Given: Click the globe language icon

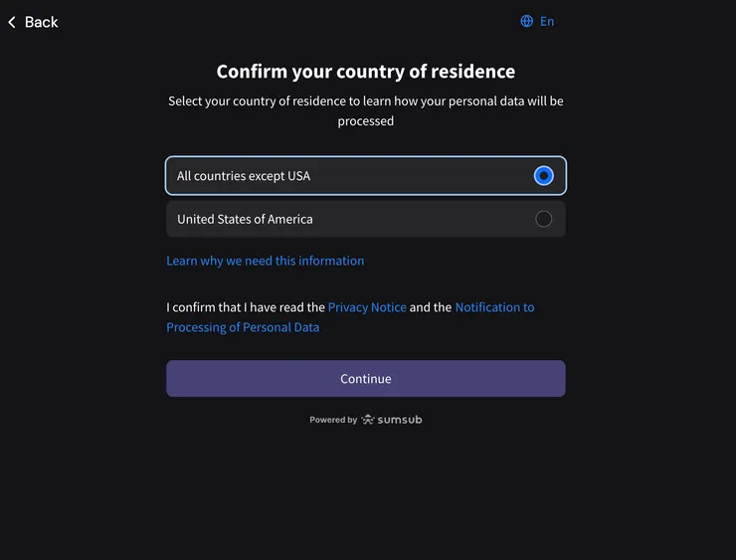Looking at the screenshot, I should pos(527,21).
